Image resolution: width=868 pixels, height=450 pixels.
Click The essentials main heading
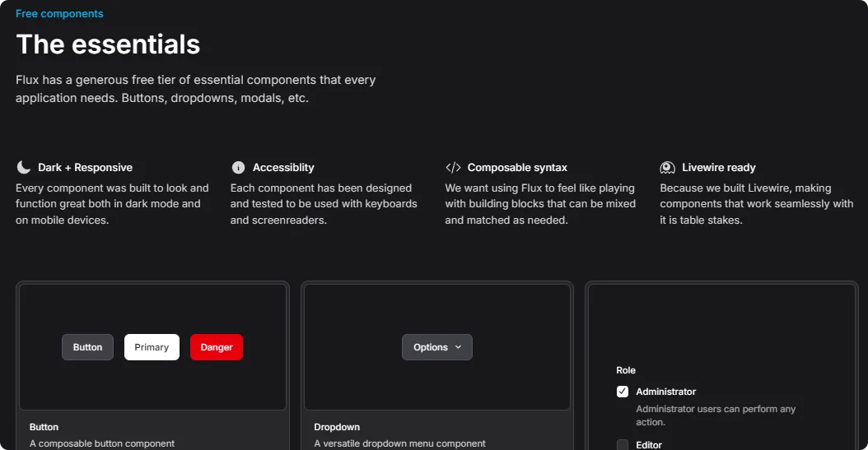click(x=108, y=44)
